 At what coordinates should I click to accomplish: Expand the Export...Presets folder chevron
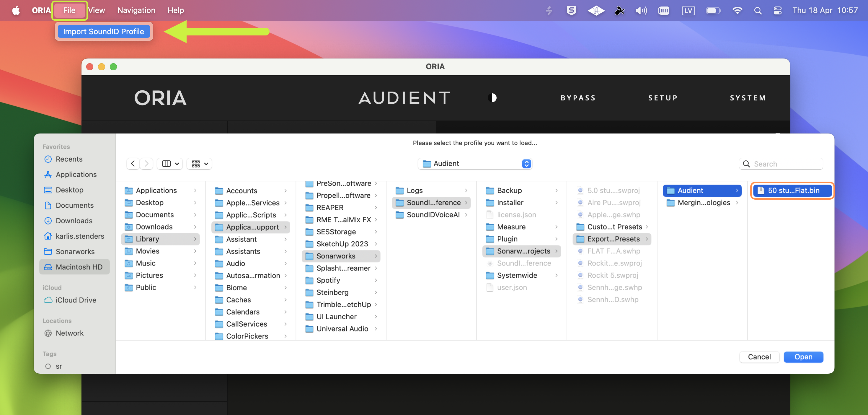(x=647, y=239)
